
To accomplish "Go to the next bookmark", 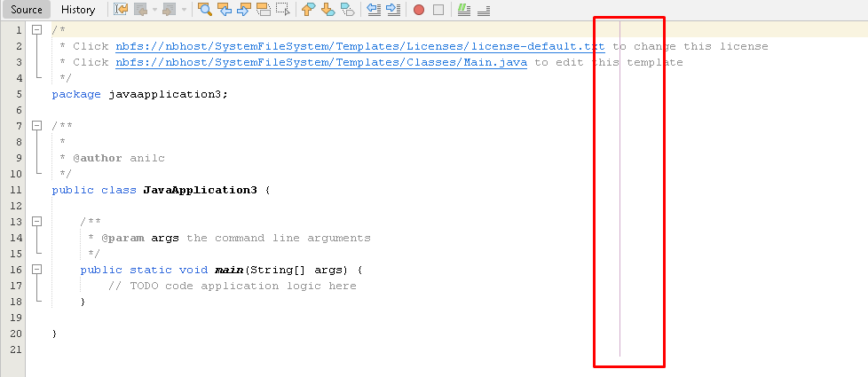I will point(327,10).
